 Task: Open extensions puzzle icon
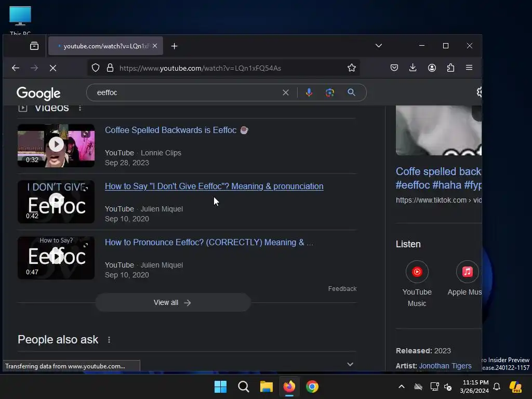(x=450, y=68)
